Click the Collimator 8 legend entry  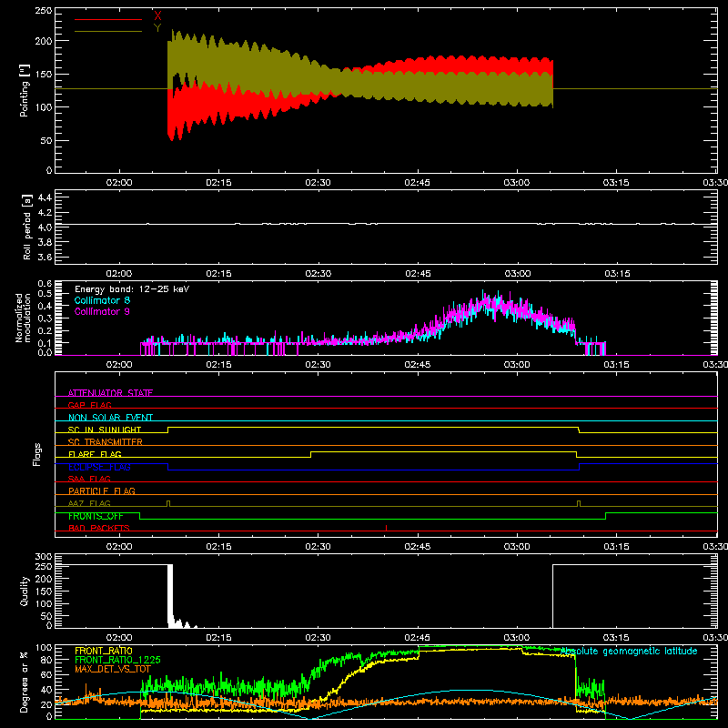tap(102, 300)
